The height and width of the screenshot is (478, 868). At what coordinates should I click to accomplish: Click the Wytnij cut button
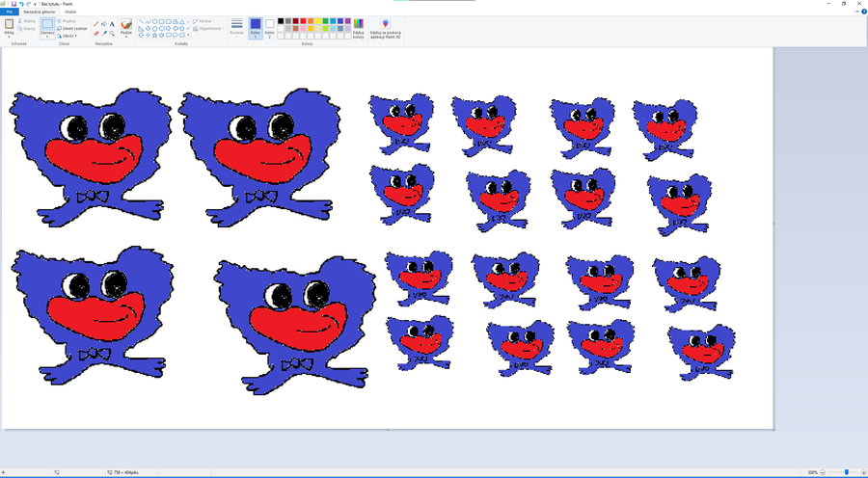27,21
